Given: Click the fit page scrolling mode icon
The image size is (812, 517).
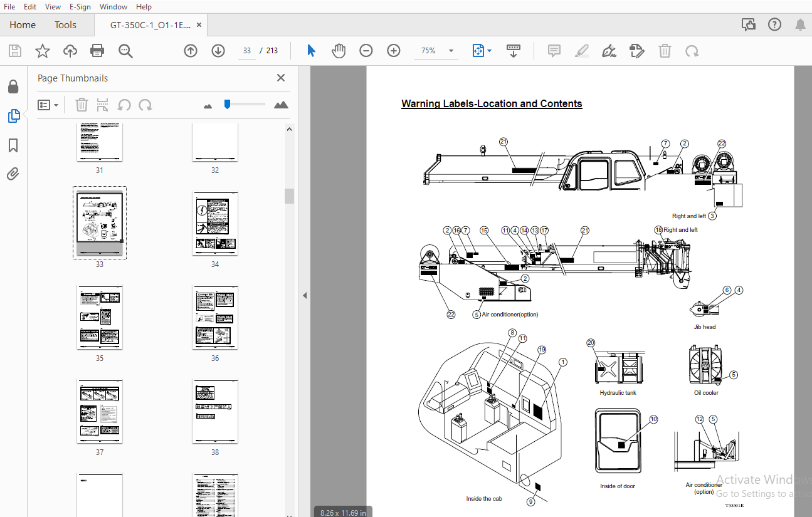Looking at the screenshot, I should [478, 51].
